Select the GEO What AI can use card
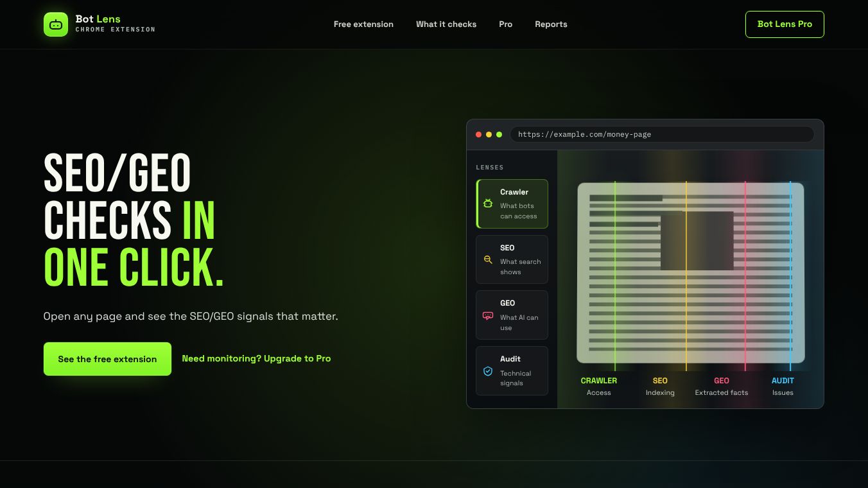The height and width of the screenshot is (488, 868). [x=512, y=315]
